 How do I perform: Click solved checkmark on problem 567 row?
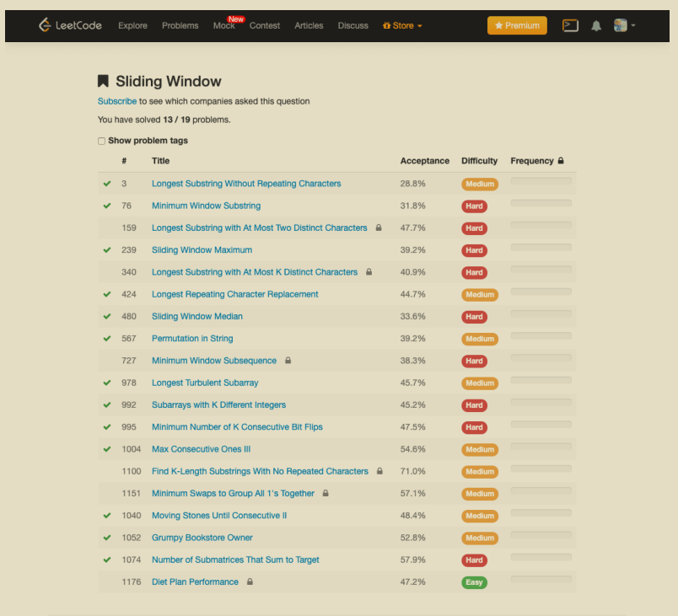[x=107, y=339]
